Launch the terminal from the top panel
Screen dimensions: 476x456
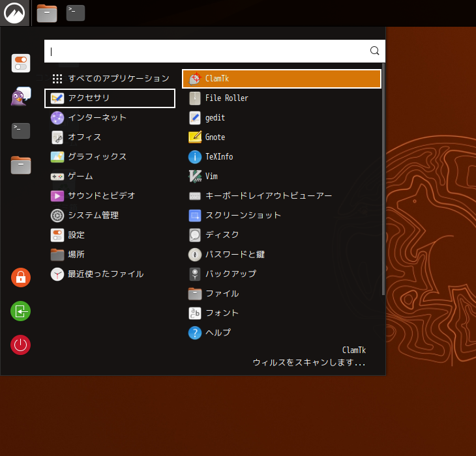click(x=76, y=13)
